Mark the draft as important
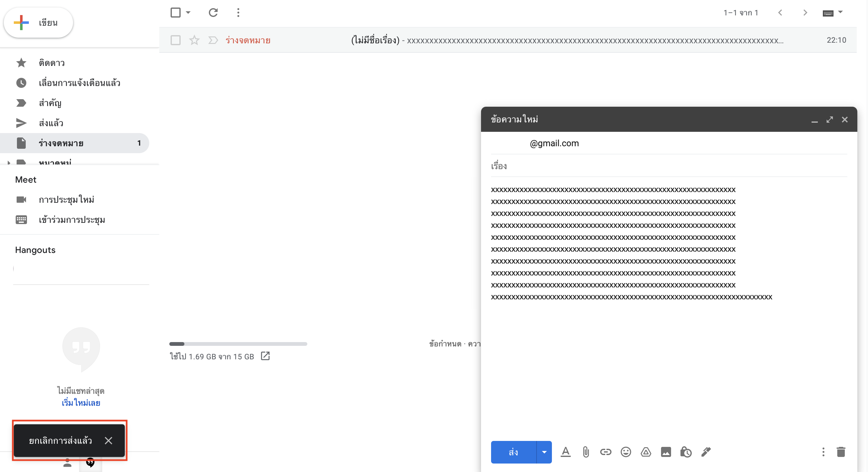 (x=213, y=40)
